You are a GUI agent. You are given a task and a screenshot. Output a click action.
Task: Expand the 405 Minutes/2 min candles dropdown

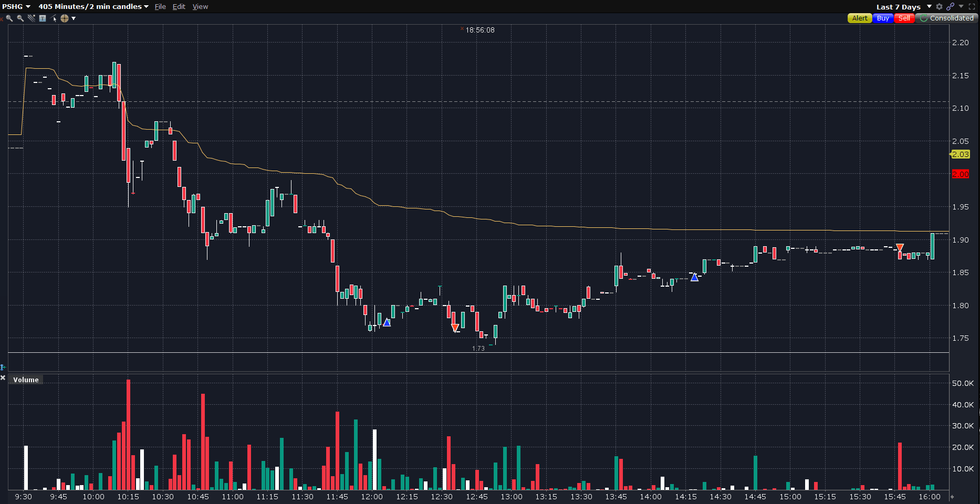tap(93, 7)
